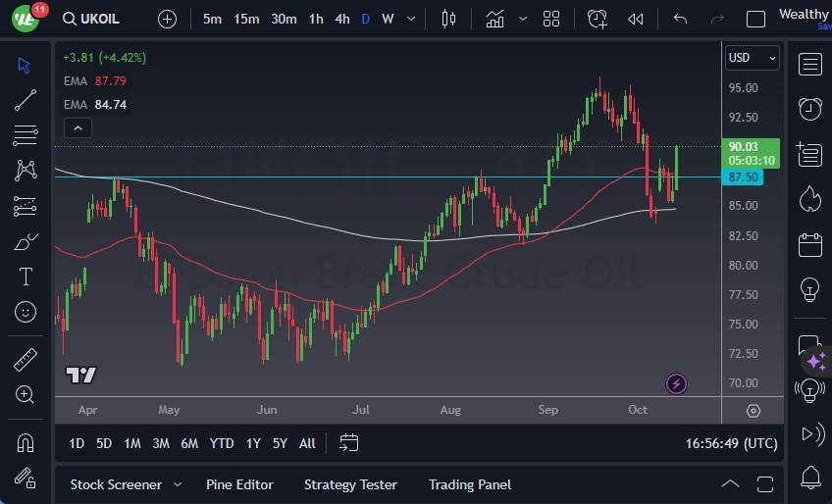
Task: Set the date range to YTD
Action: click(222, 443)
